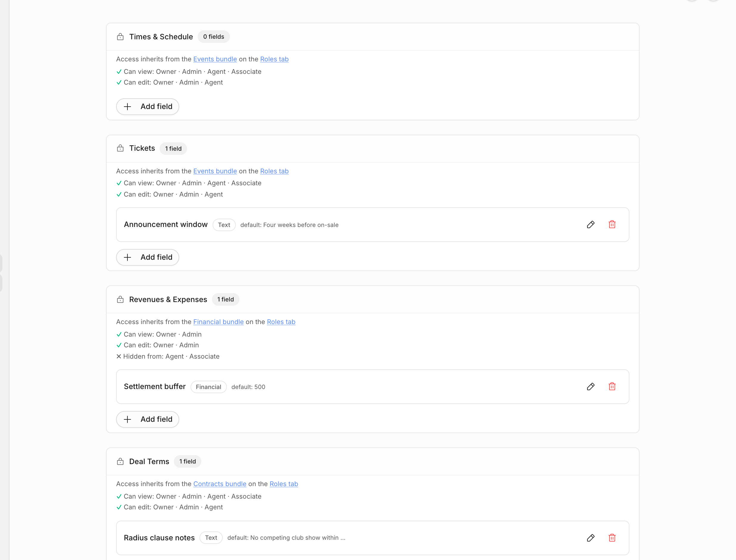Screen dimensions: 736x560
Task: Delete the Radius clause notes field
Action: (612, 538)
